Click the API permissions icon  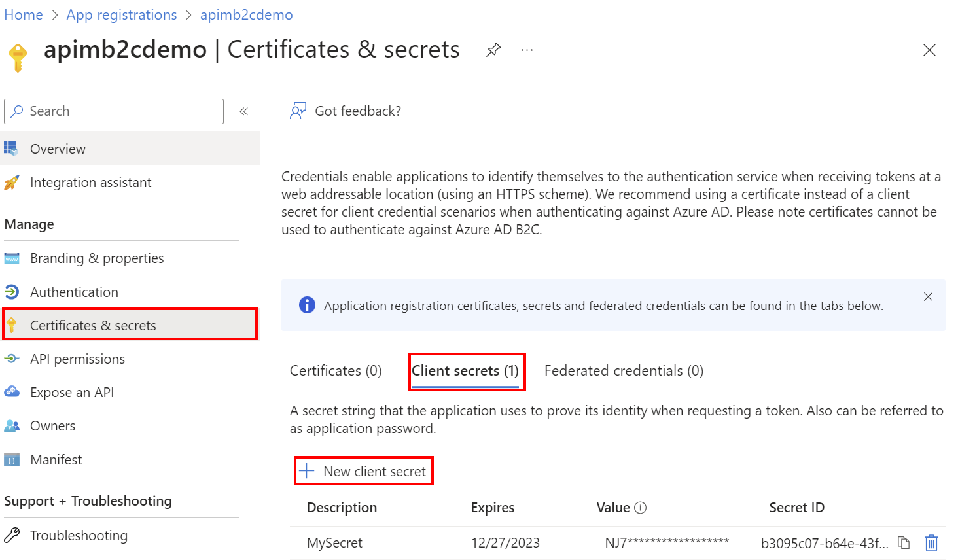pos(11,359)
